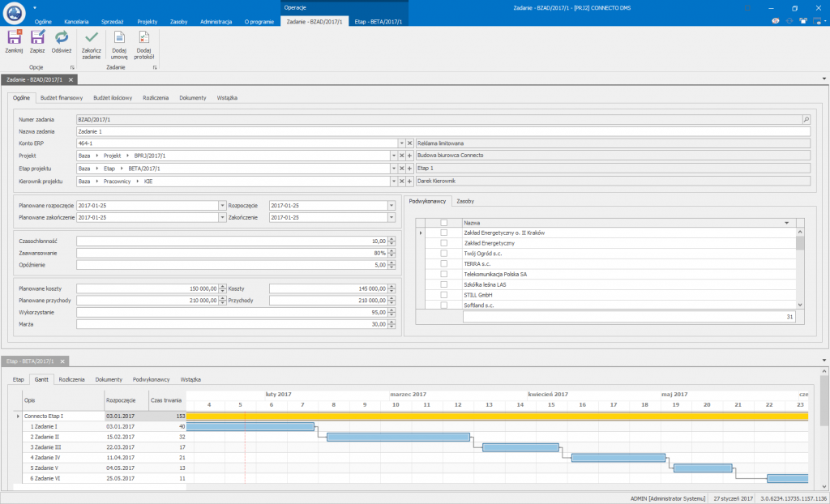Screen dimensions: 830x504
Task: Switch to the Zasoby tab
Action: click(x=465, y=201)
